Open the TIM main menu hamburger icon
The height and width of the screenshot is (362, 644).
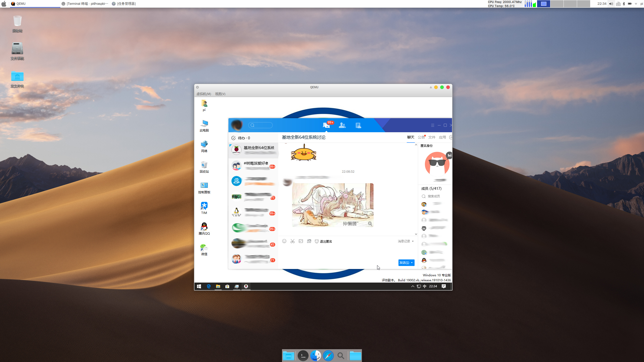point(432,125)
